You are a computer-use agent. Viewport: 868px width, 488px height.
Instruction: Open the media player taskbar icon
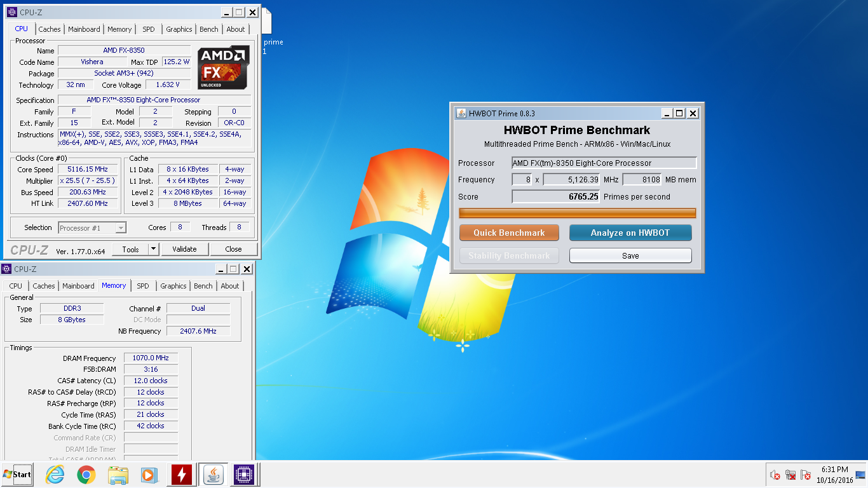tap(148, 475)
